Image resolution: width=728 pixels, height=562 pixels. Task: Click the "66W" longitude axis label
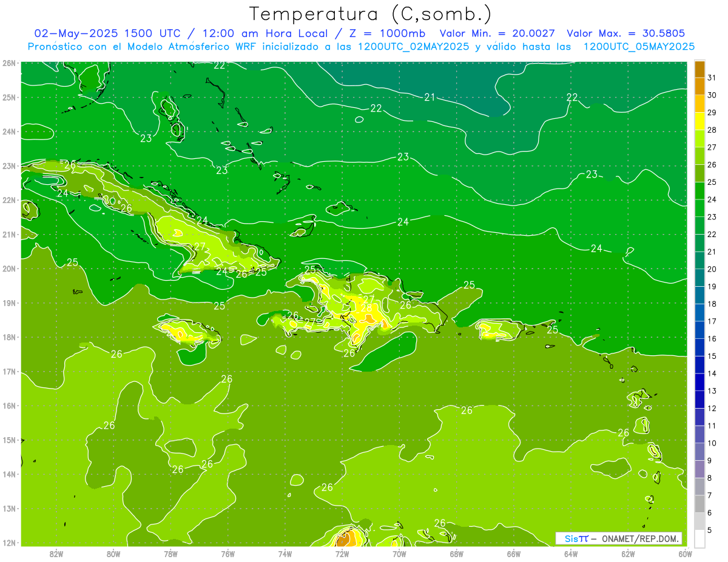click(514, 553)
